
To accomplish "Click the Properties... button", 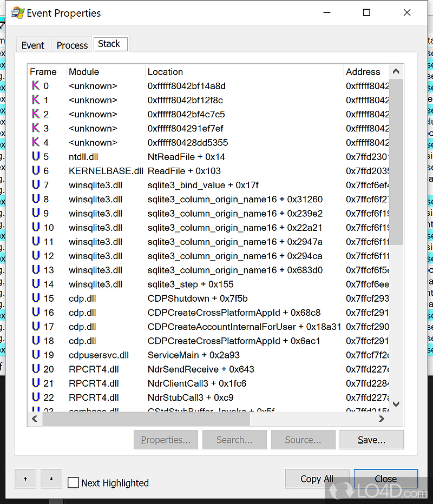I will click(166, 440).
